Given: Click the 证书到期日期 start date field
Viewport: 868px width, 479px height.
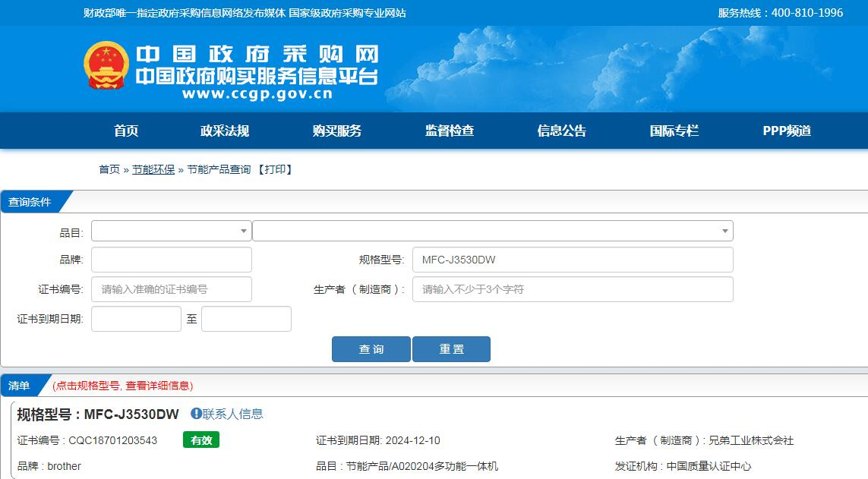Looking at the screenshot, I should (136, 319).
